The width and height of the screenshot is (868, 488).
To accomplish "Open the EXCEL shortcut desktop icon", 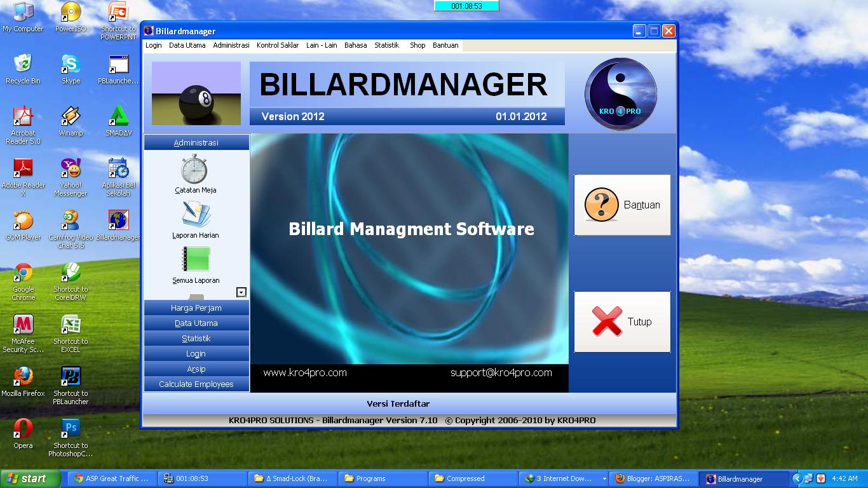I will click(71, 334).
